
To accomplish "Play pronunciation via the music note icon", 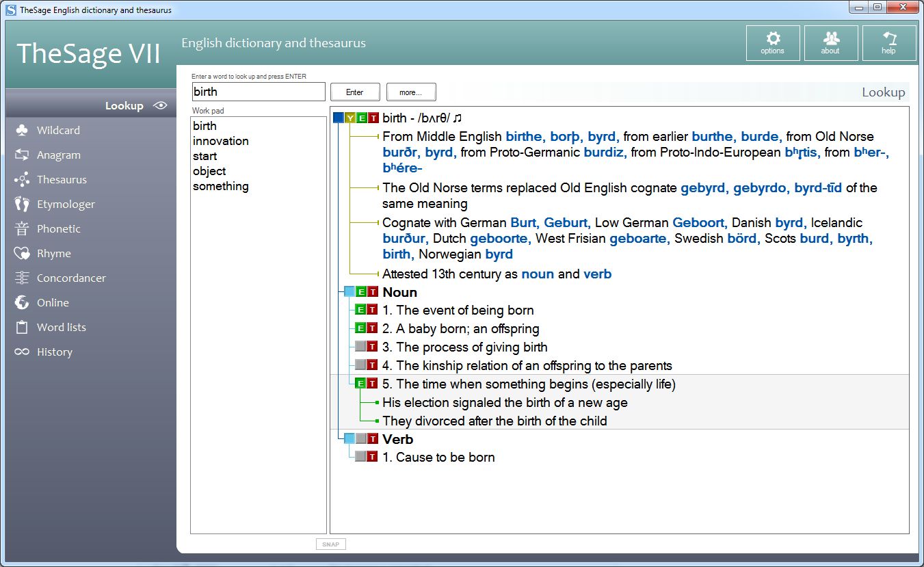I will pos(458,118).
